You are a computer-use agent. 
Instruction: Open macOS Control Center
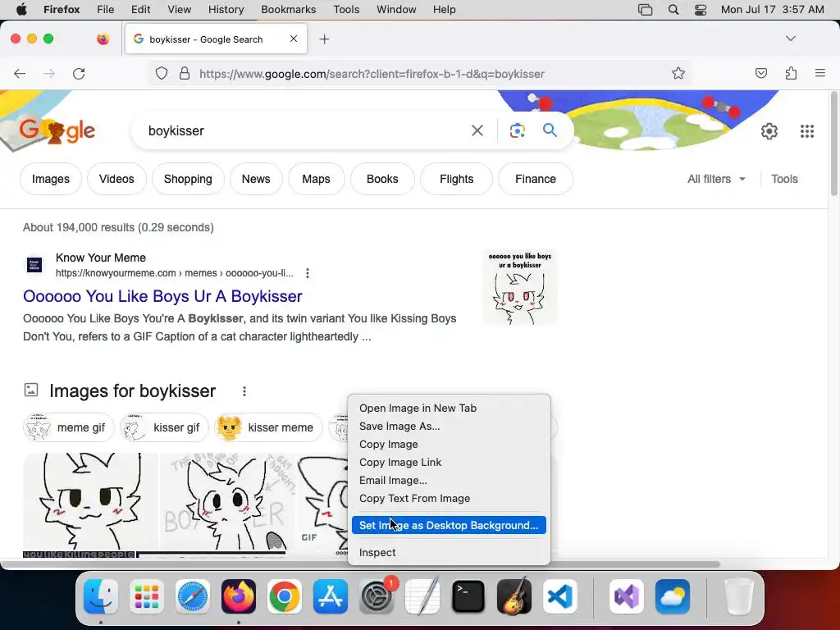click(701, 10)
